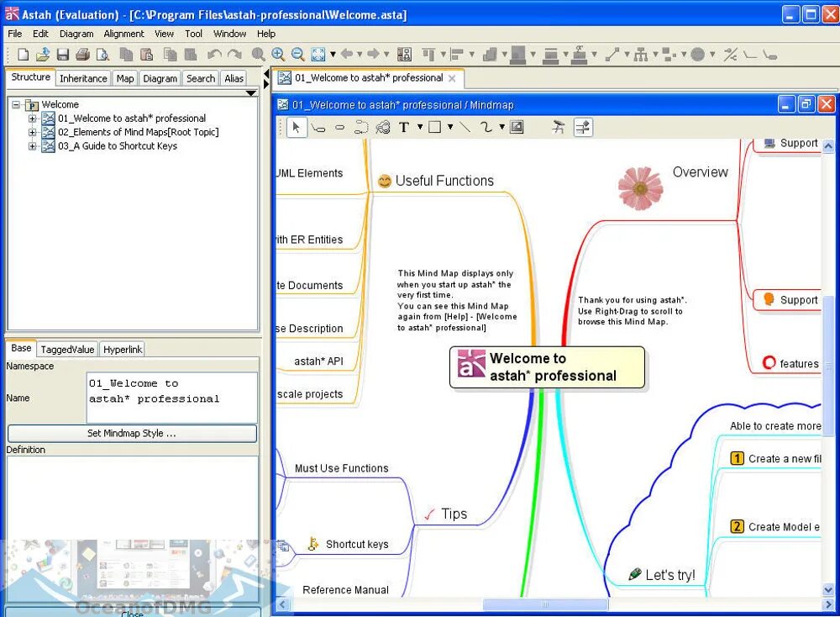
Task: Switch to the Hyperlink tab
Action: point(123,350)
